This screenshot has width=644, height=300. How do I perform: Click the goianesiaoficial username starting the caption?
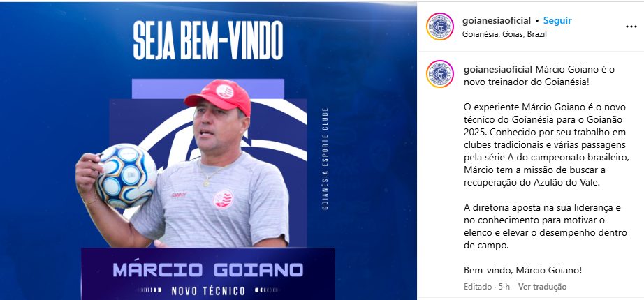499,69
